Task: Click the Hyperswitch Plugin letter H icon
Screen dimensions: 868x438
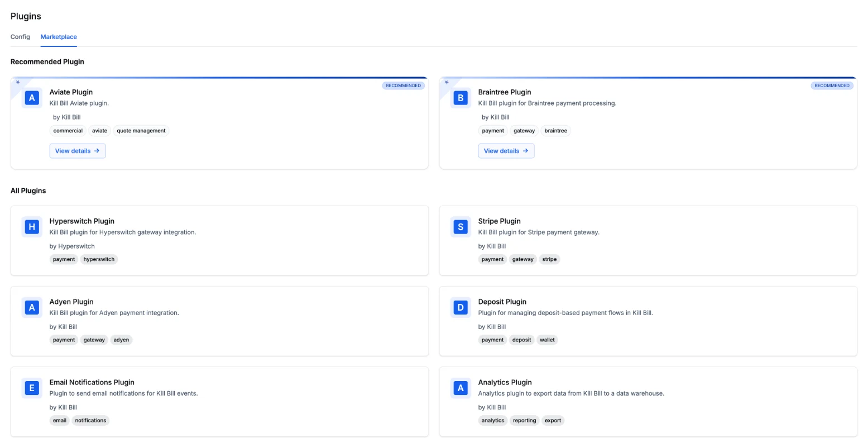Action: 32,227
